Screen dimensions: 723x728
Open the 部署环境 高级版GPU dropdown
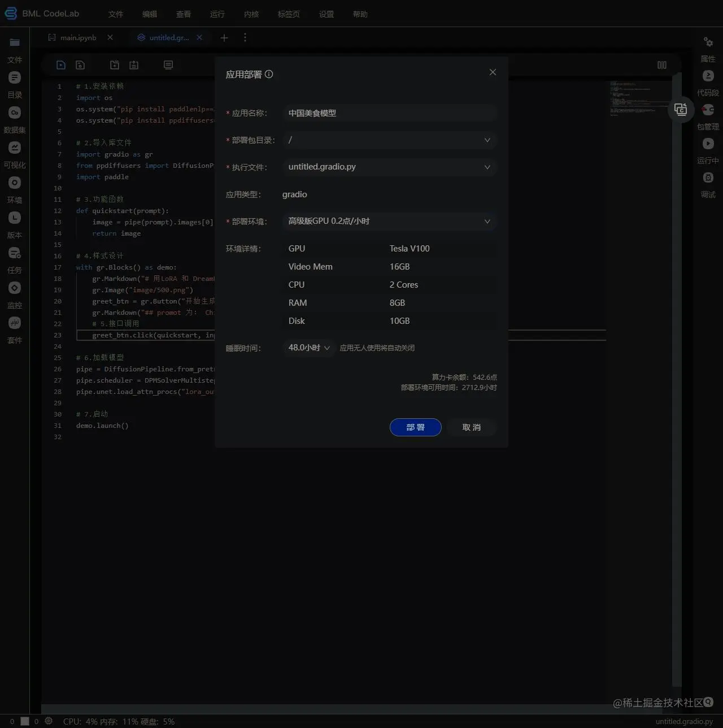click(x=390, y=222)
